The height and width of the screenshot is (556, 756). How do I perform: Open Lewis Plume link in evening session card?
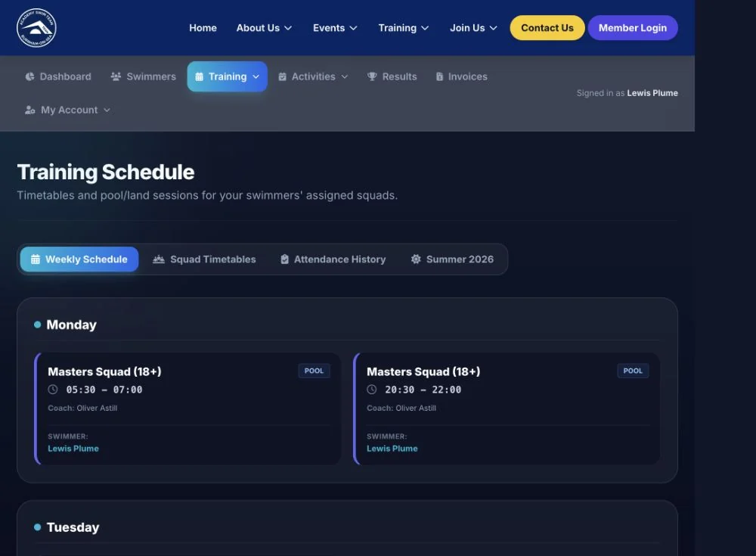click(392, 449)
